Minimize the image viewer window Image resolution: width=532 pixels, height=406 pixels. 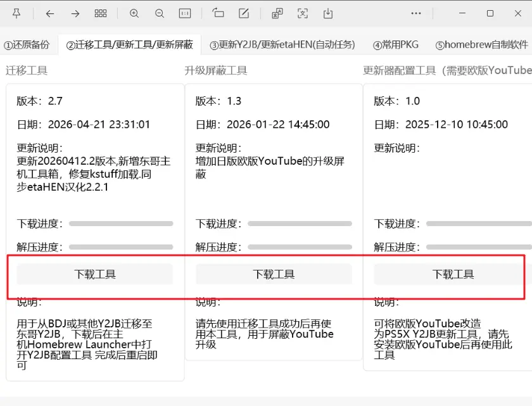click(462, 13)
